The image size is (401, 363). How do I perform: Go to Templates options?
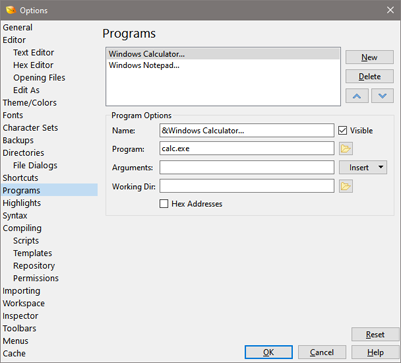click(33, 253)
